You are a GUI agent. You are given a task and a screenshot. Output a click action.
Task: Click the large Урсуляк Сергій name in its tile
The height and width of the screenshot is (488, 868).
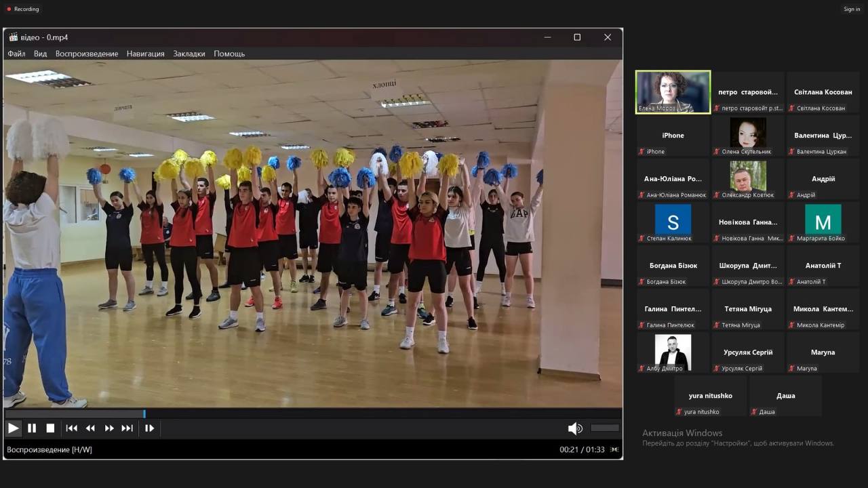[748, 352]
